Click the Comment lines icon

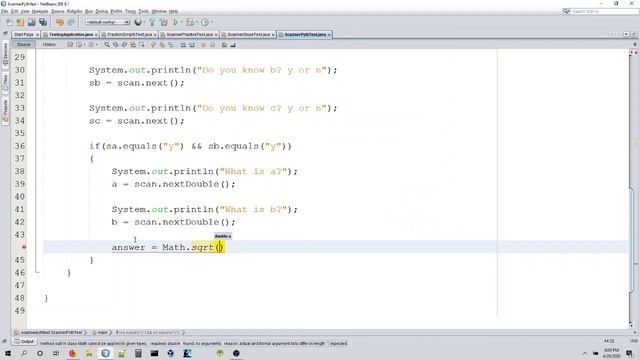coord(224,44)
